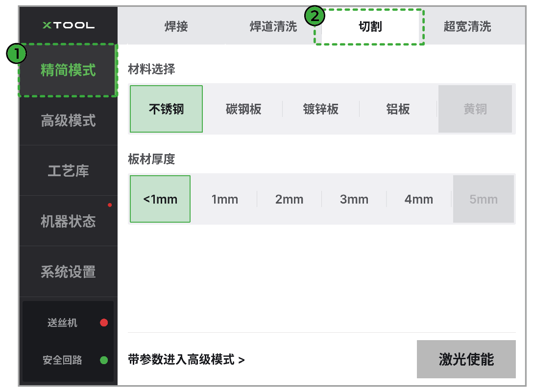This screenshot has width=533, height=392.
Task: Choose 镀锌板 material
Action: 320,109
